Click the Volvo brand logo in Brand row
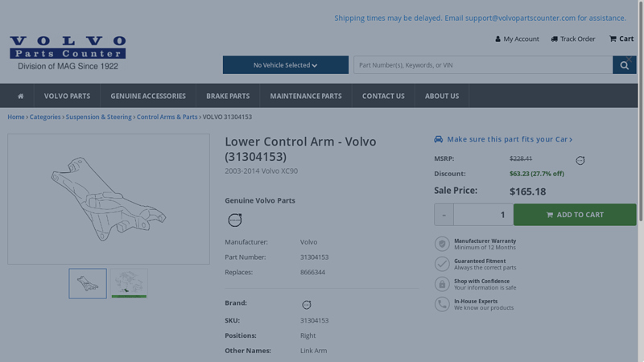This screenshot has height=362, width=644. tap(307, 305)
